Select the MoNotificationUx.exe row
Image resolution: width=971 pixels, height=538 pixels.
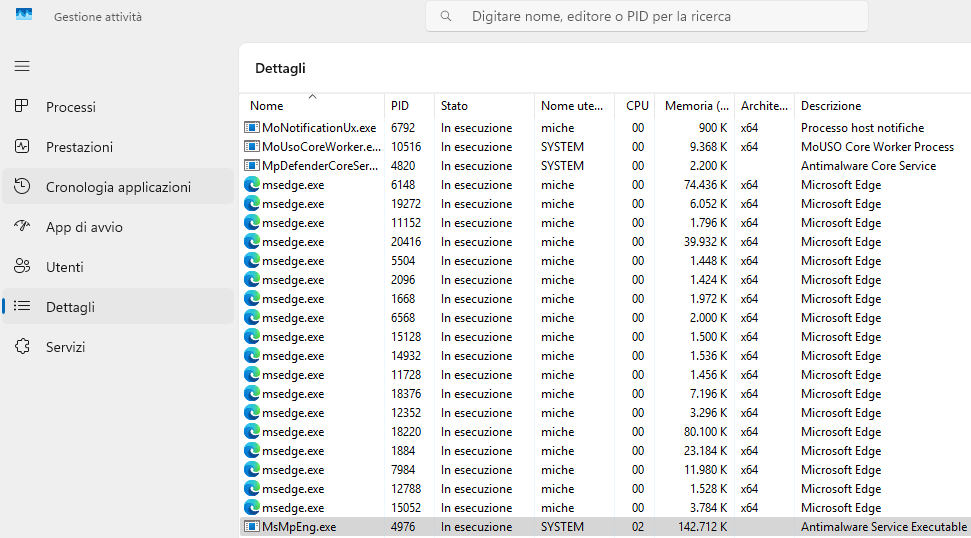[605, 128]
